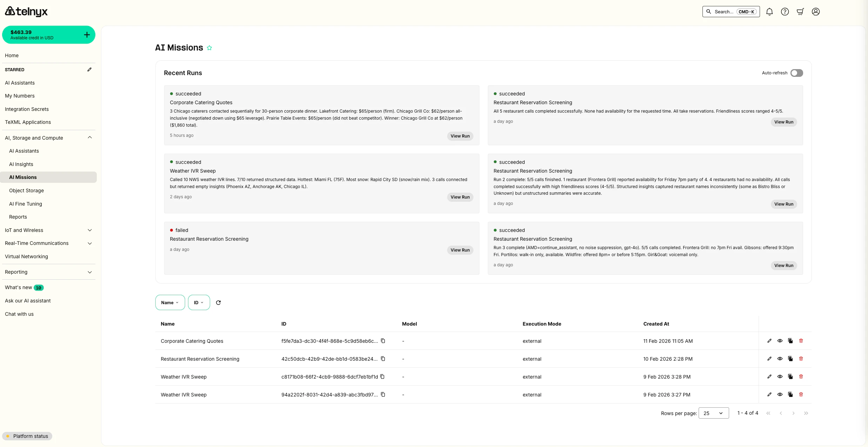Image resolution: width=868 pixels, height=447 pixels.
Task: Open the notifications bell icon
Action: click(x=769, y=12)
